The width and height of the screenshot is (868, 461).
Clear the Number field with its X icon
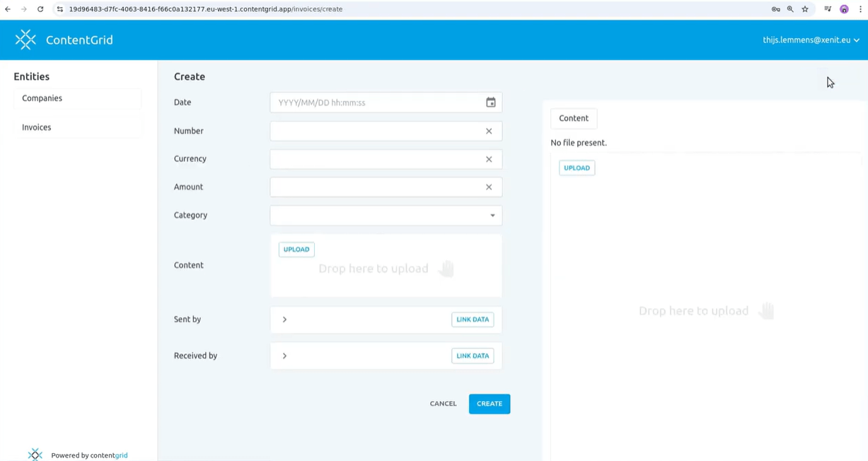(489, 131)
